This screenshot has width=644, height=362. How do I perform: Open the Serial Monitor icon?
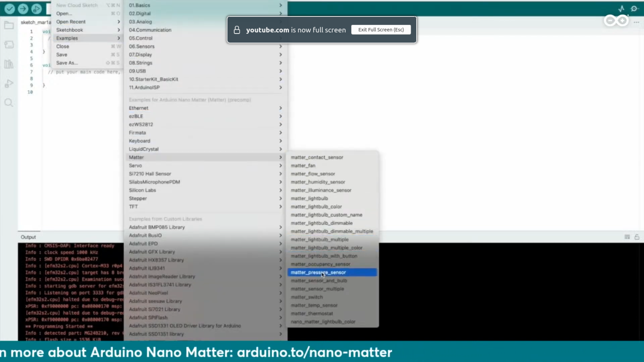tap(634, 9)
